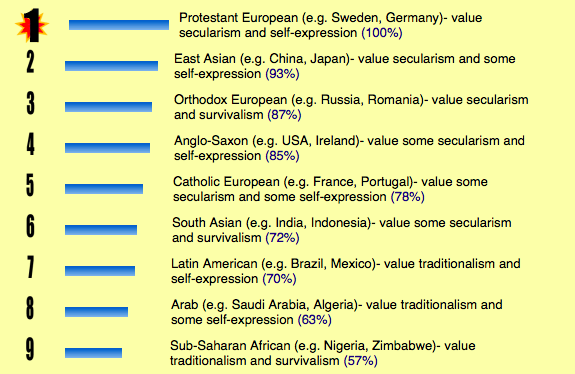Click the (63%) Arab score
This screenshot has height=374, width=575.
(x=314, y=320)
